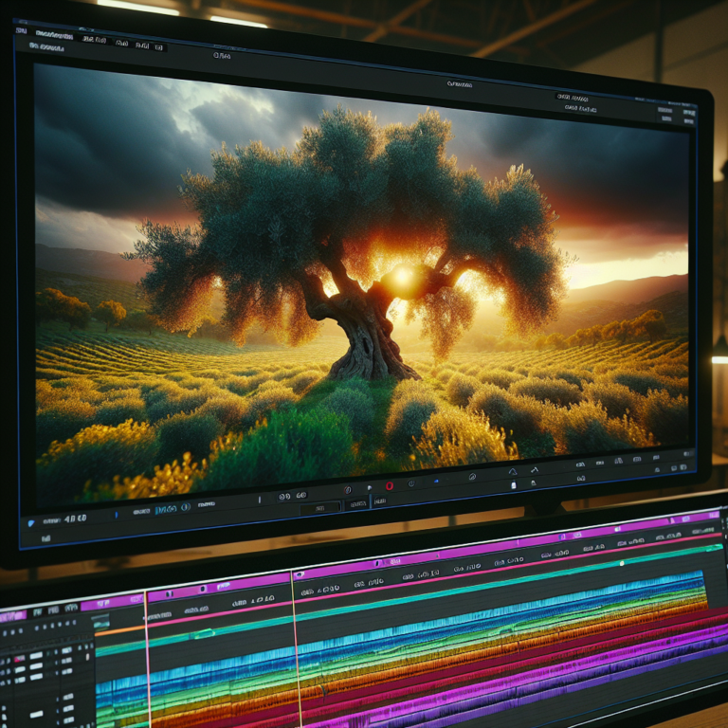Click the left pale playhead line in the timeline
The width and height of the screenshot is (728, 728).
point(148,660)
